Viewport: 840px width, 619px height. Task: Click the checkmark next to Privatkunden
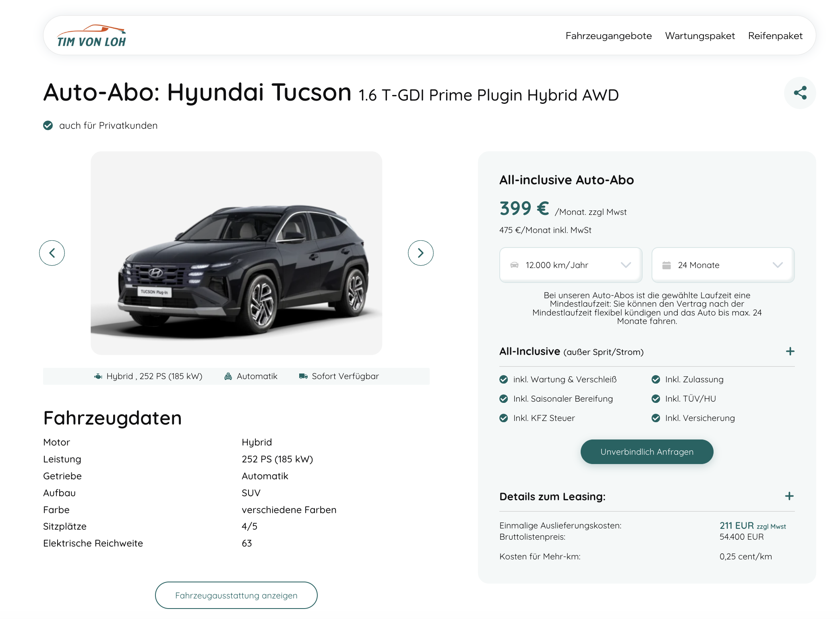pyautogui.click(x=48, y=126)
